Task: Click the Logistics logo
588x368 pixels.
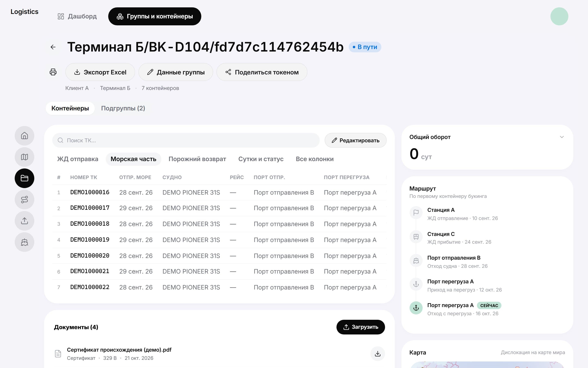Action: pos(24,12)
